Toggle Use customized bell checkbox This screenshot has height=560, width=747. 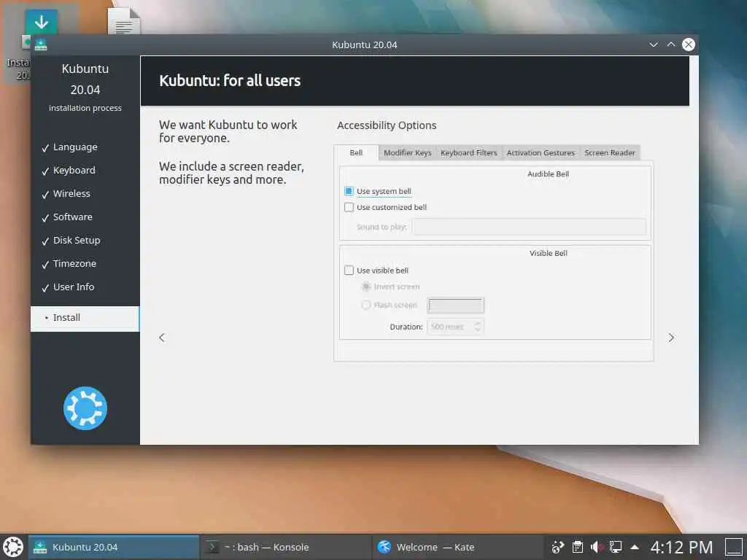[x=349, y=207]
